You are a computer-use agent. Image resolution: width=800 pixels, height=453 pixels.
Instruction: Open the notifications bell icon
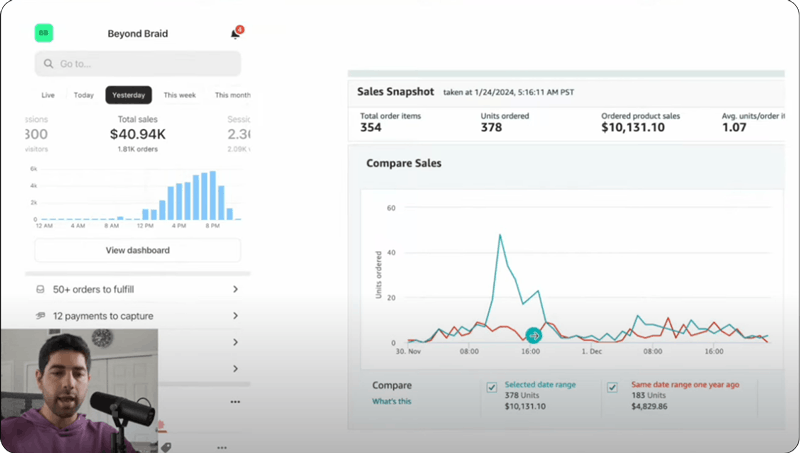[x=235, y=34]
